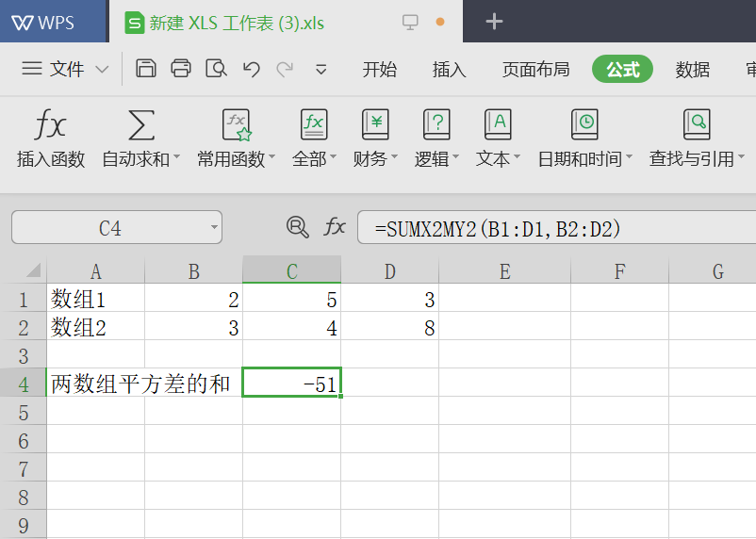Screen dimensions: 756x539
Task: Select cell D1 with value 3
Action: pyautogui.click(x=390, y=299)
